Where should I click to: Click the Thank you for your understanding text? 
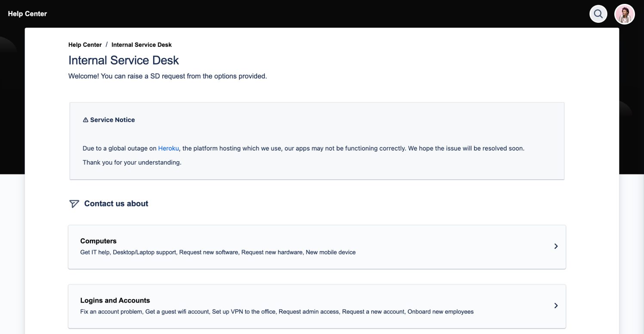(132, 162)
